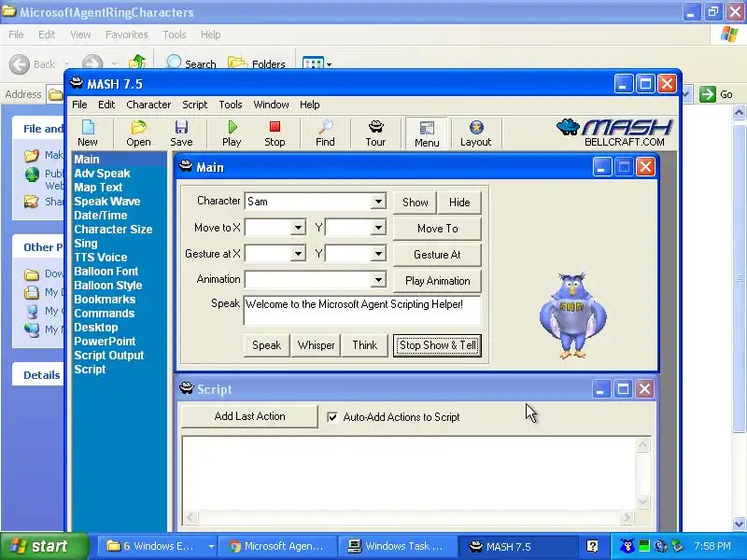Open the Window menu

[x=271, y=105]
